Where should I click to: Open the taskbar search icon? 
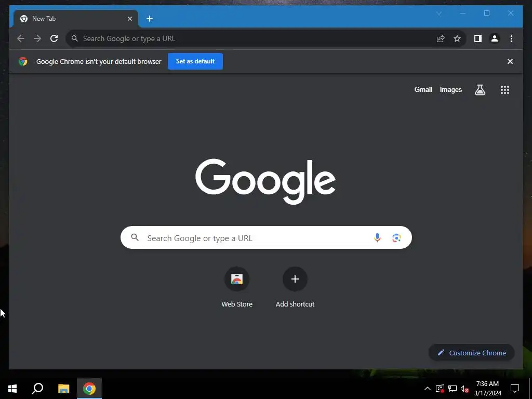pyautogui.click(x=37, y=389)
